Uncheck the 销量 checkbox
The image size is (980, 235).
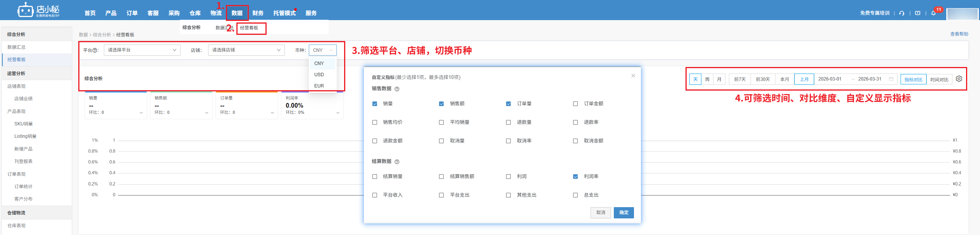coord(375,104)
